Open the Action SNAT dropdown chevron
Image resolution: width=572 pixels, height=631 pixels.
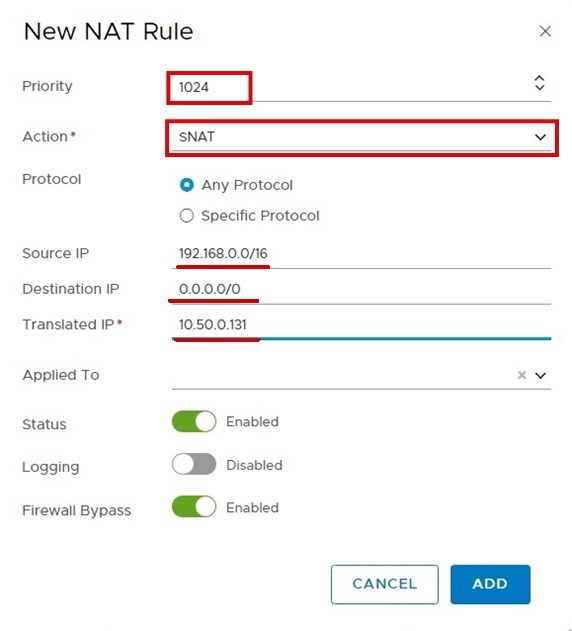540,137
